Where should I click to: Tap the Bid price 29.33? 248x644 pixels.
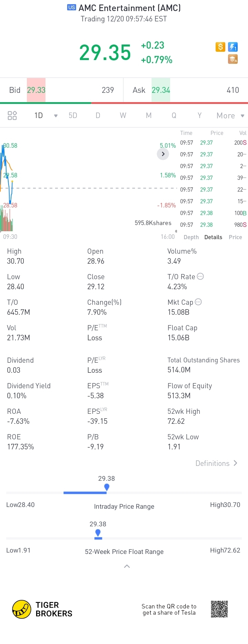click(x=36, y=90)
